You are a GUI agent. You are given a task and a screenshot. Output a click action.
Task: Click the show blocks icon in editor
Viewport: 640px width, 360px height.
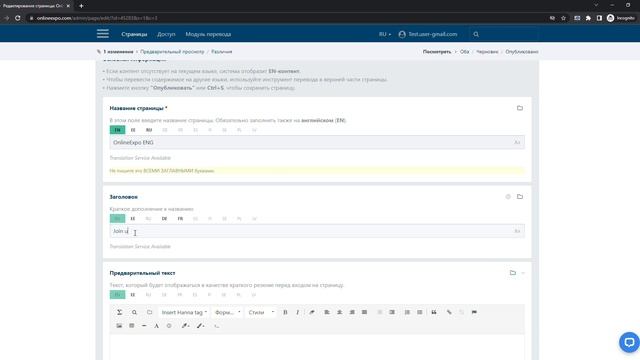point(149,312)
